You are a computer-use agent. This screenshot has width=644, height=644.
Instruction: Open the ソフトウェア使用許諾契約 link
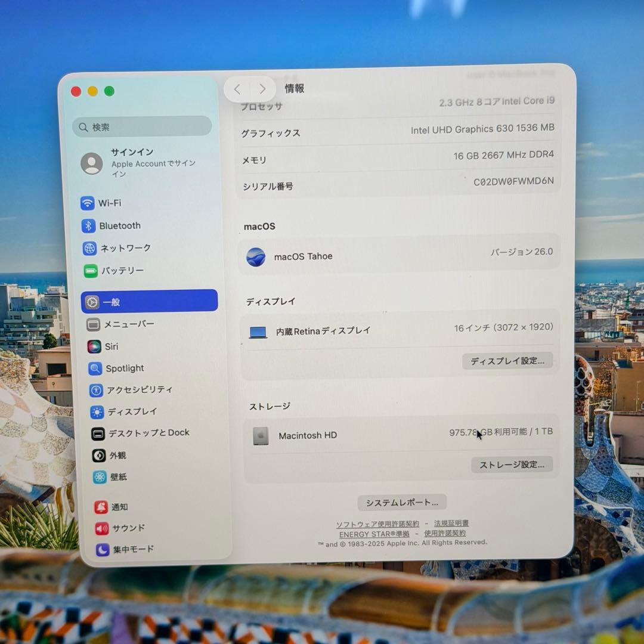point(377,524)
